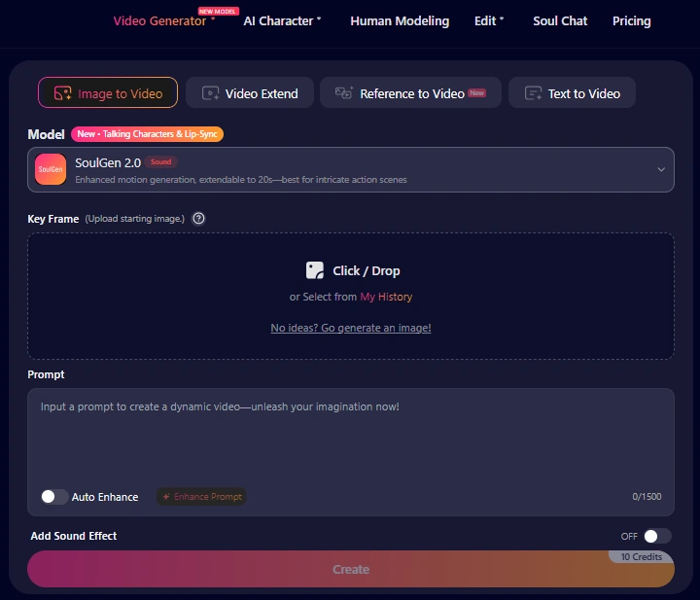The image size is (700, 600).
Task: Click the SoulGen model logo icon
Action: 51,169
